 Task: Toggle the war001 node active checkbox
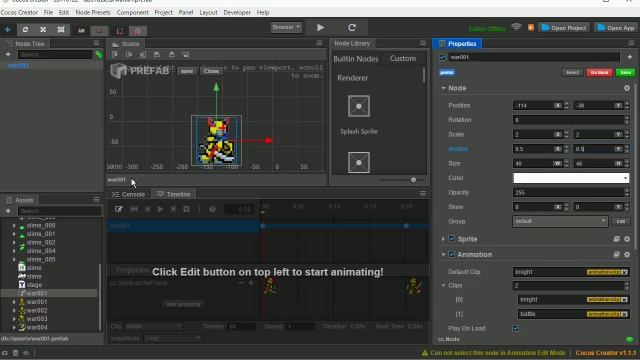(x=442, y=57)
